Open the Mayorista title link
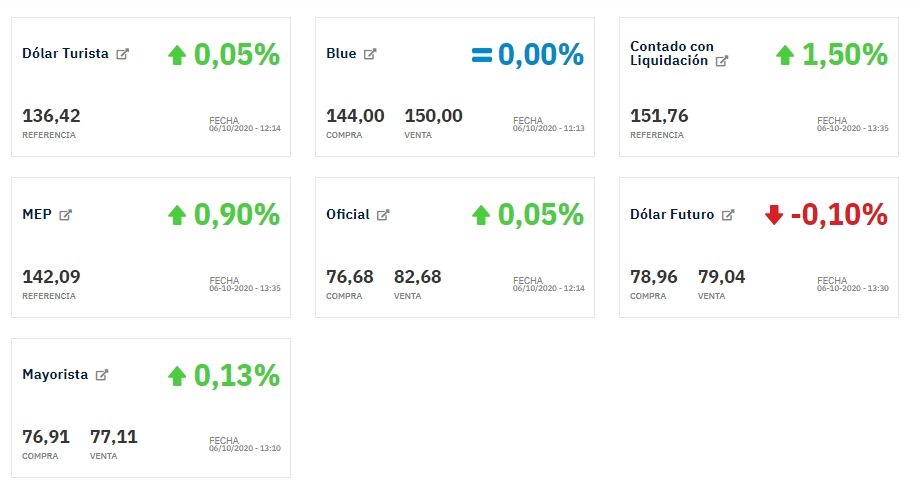Screen dimensions: 920x495 55,375
